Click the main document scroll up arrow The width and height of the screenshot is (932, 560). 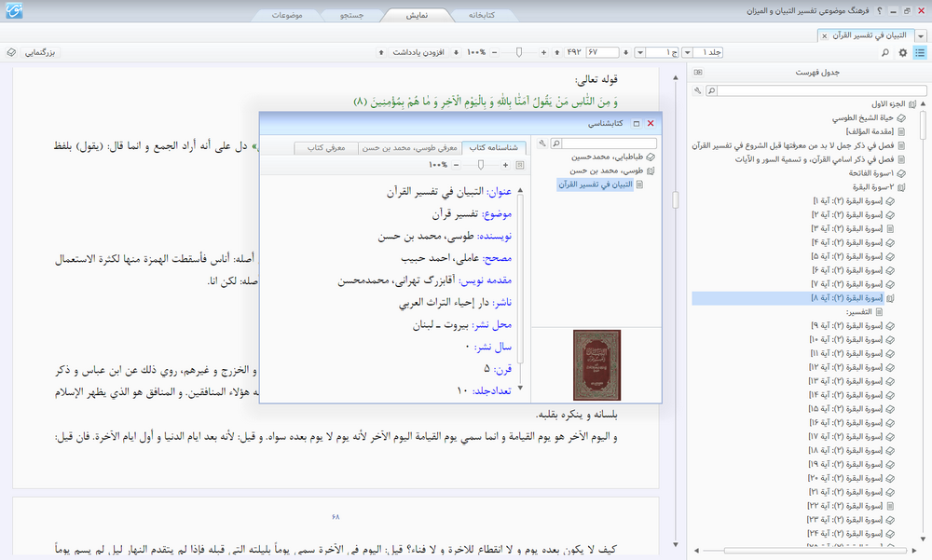click(x=675, y=77)
